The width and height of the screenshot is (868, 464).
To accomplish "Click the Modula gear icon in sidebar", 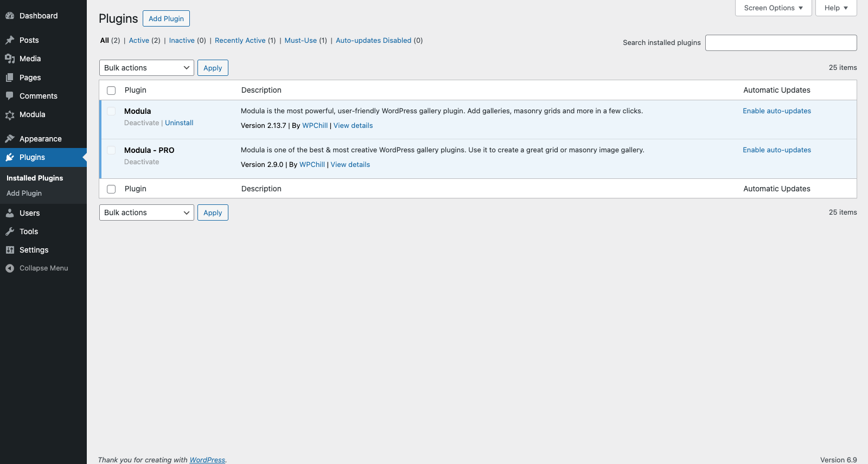I will coord(10,115).
